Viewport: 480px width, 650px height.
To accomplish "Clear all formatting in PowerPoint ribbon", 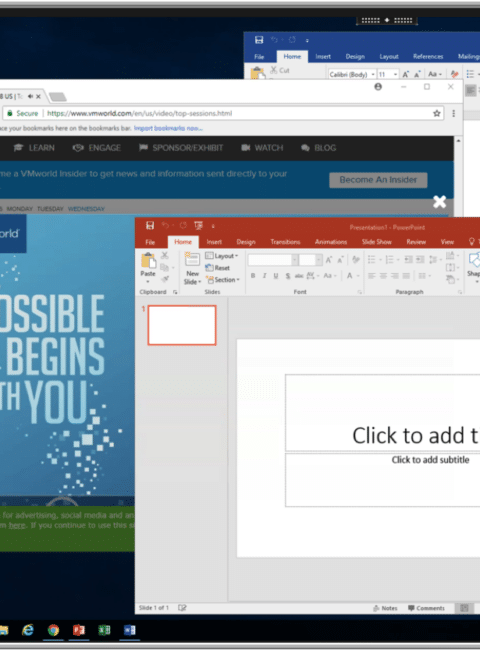I will click(x=356, y=260).
